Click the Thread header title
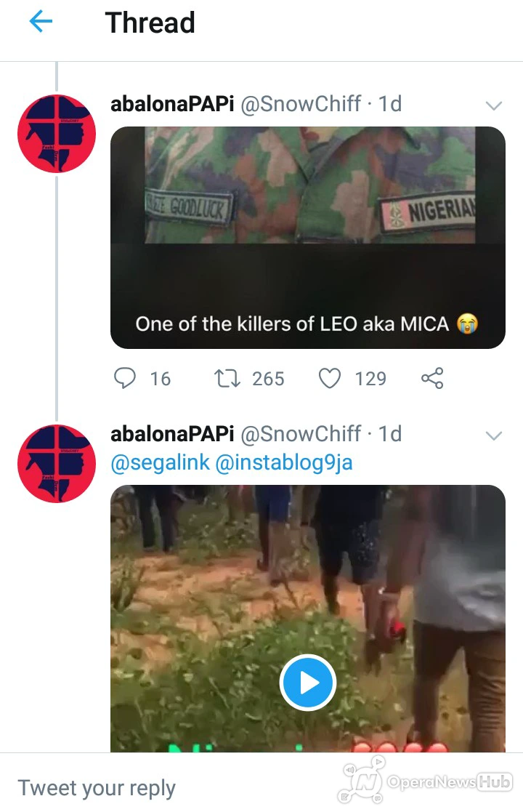 pyautogui.click(x=150, y=23)
